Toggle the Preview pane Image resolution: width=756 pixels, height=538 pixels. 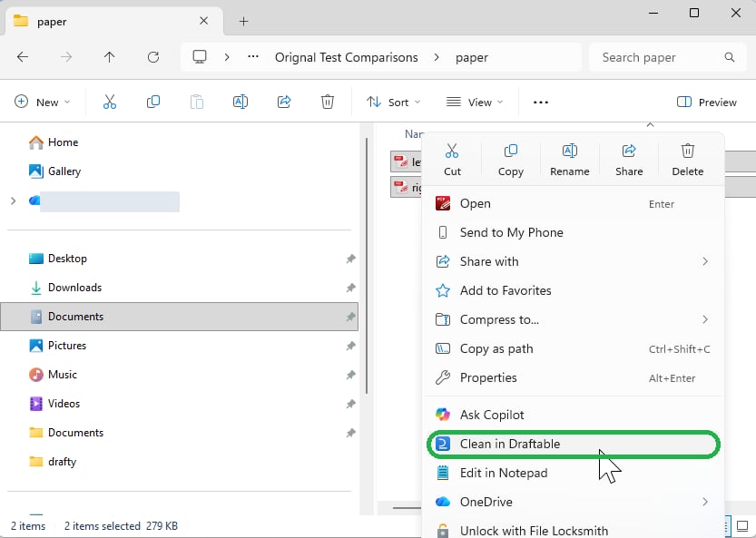click(x=707, y=103)
